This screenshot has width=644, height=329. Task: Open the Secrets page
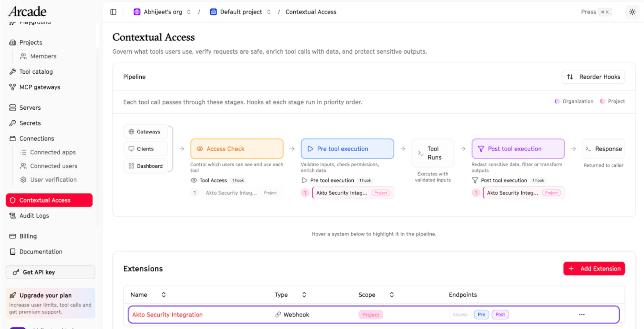[30, 123]
